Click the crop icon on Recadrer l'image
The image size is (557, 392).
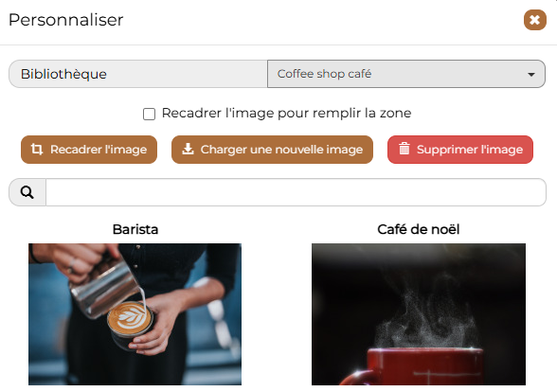37,150
